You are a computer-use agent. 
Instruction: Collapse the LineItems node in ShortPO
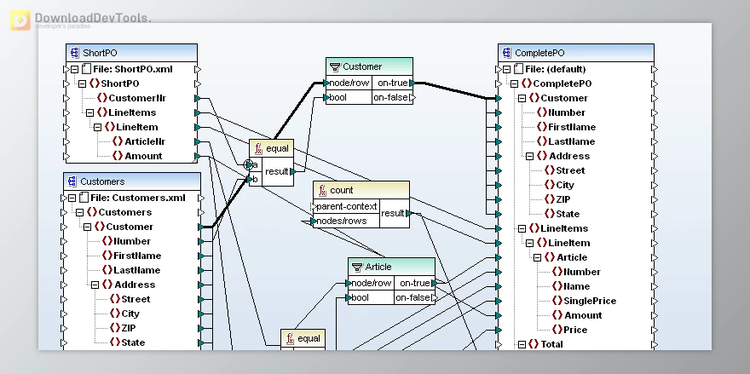(90, 113)
